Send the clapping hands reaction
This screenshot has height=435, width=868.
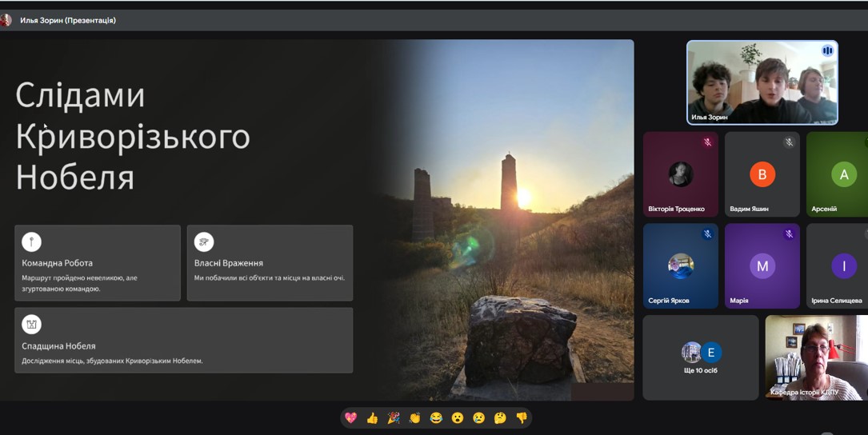tap(414, 417)
